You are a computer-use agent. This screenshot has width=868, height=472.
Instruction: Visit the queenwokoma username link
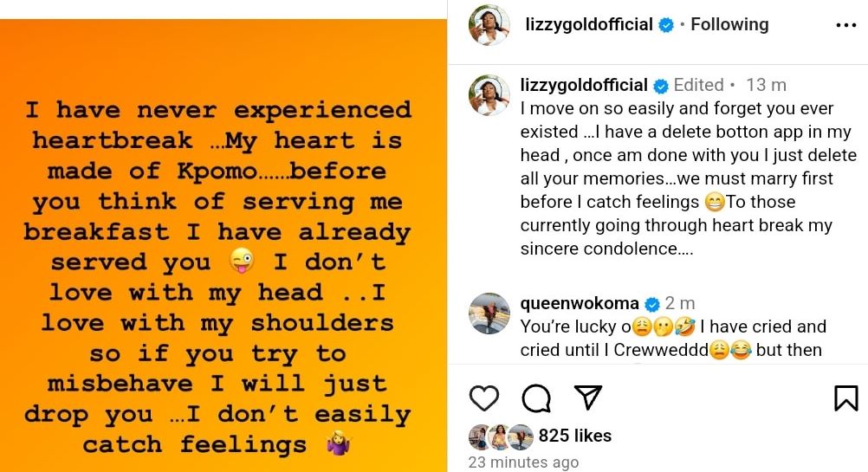tap(580, 303)
